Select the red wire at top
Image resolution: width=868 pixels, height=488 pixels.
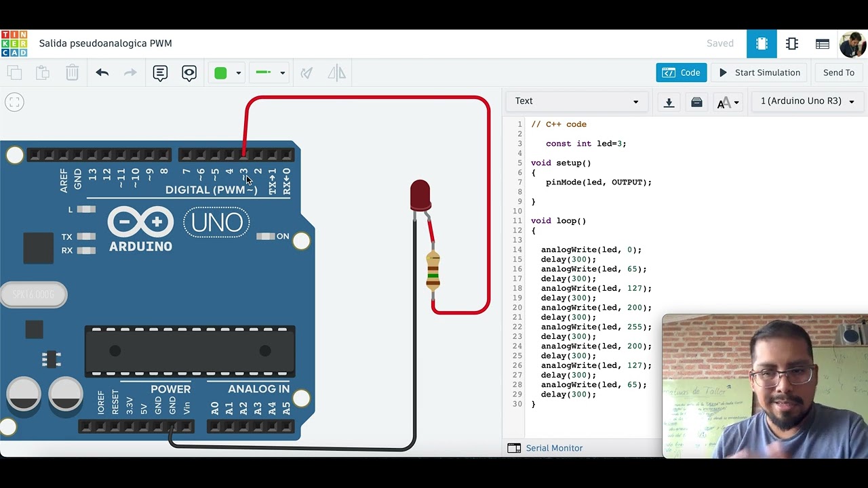[367, 99]
